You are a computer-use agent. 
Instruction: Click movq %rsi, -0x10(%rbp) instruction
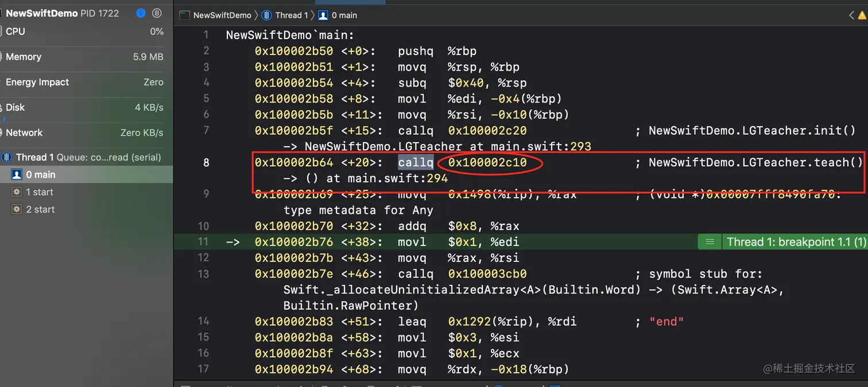pyautogui.click(x=483, y=115)
